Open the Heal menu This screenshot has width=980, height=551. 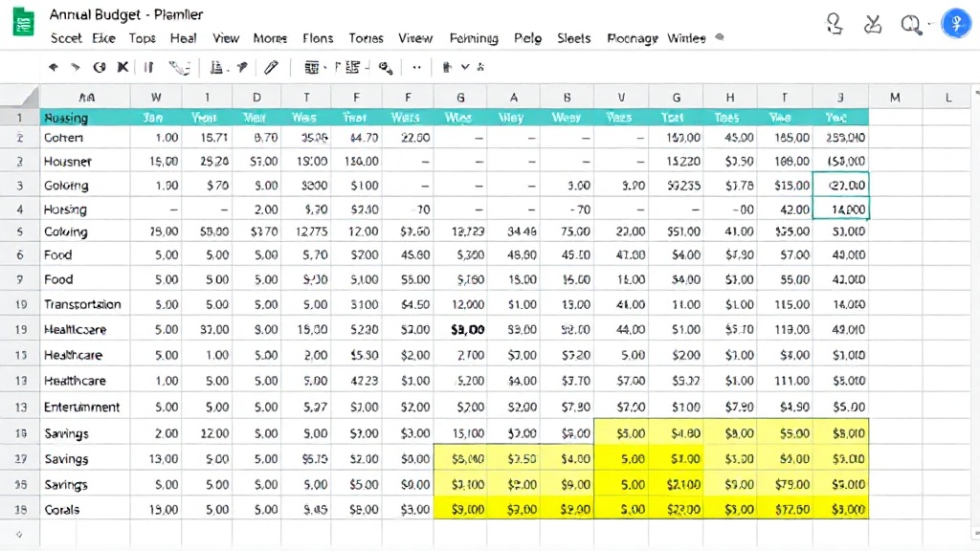coord(183,38)
